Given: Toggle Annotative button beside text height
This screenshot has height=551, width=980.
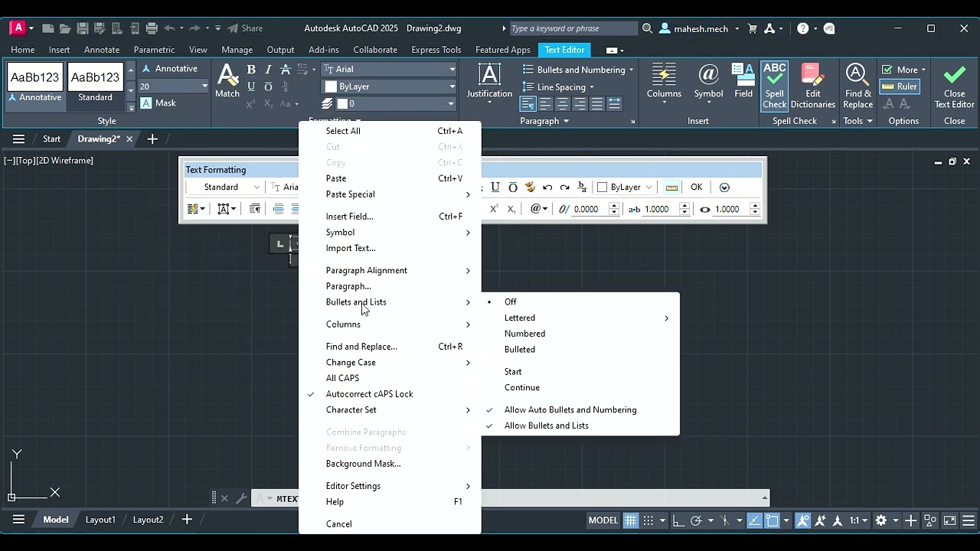Looking at the screenshot, I should [169, 69].
